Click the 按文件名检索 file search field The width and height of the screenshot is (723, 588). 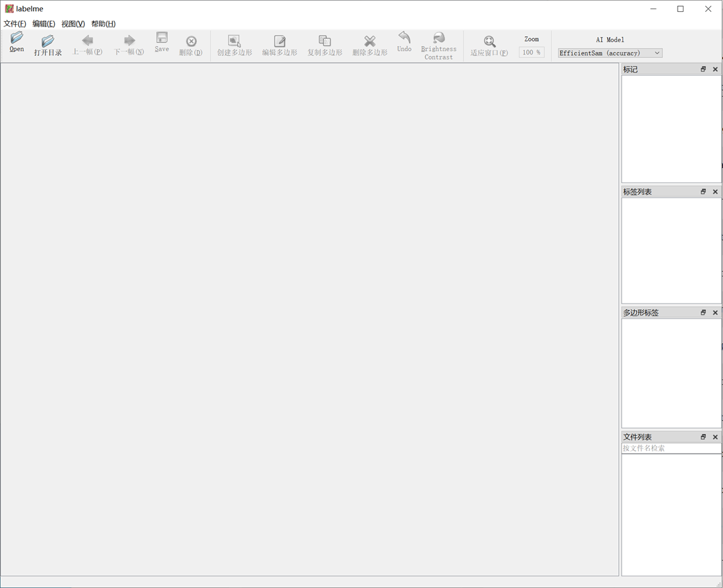(x=672, y=448)
